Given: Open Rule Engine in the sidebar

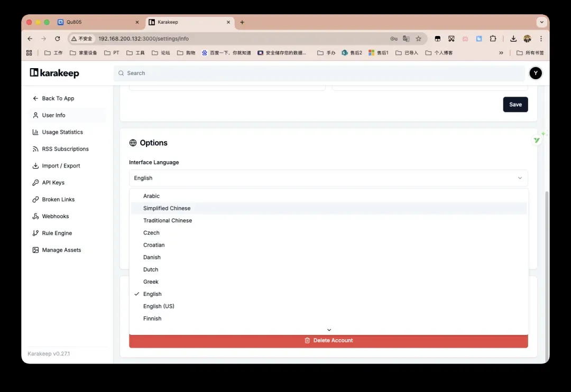Looking at the screenshot, I should click(x=57, y=234).
